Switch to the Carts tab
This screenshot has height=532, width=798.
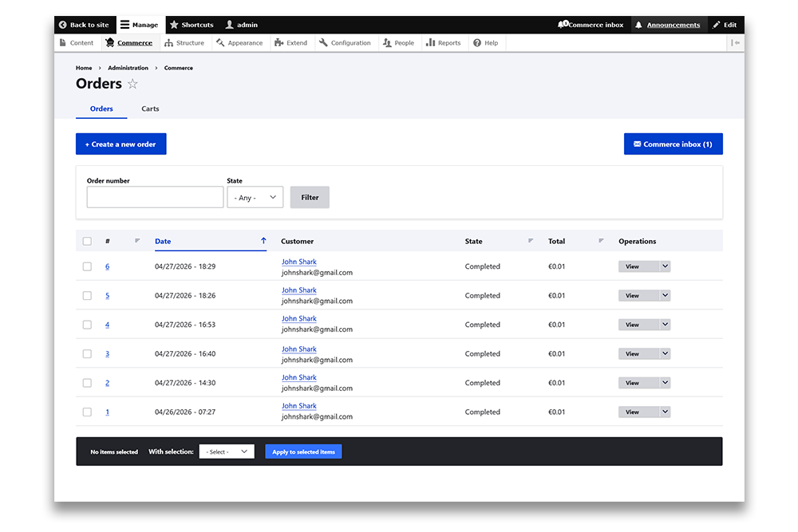point(150,108)
